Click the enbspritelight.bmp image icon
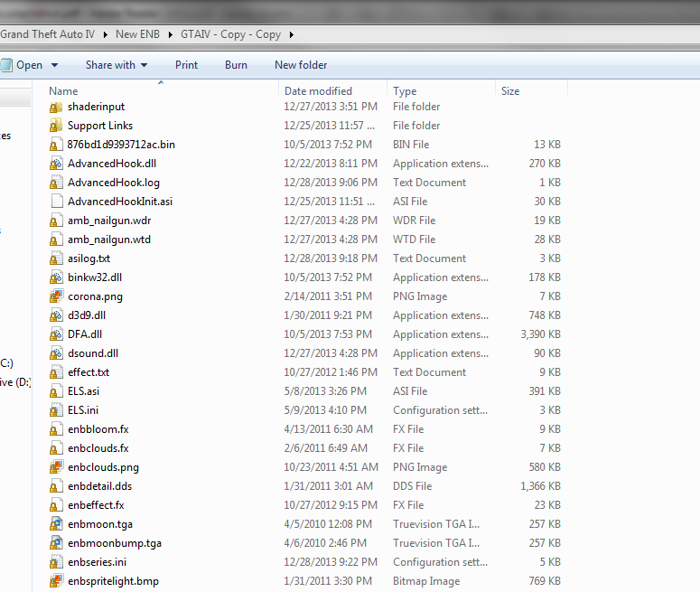The width and height of the screenshot is (700, 592). click(x=56, y=581)
